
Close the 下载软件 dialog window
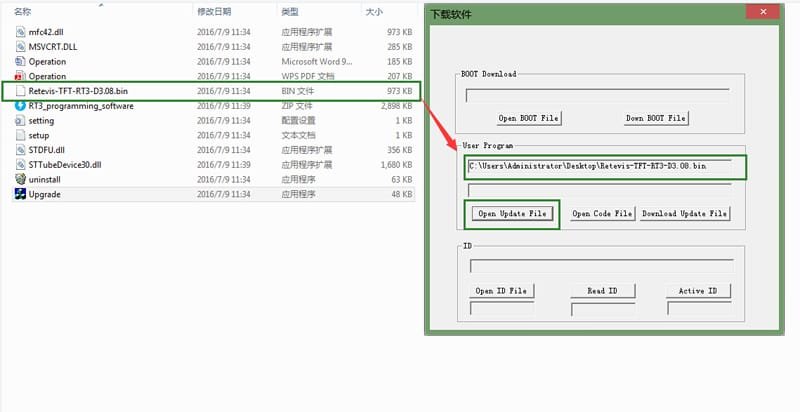click(763, 11)
